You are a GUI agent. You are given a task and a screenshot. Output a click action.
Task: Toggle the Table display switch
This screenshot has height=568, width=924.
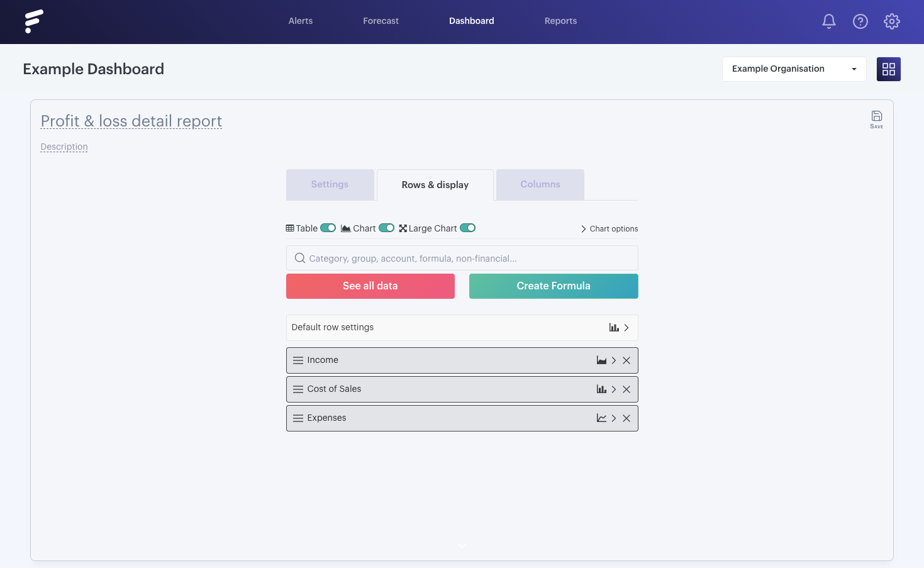tap(328, 228)
